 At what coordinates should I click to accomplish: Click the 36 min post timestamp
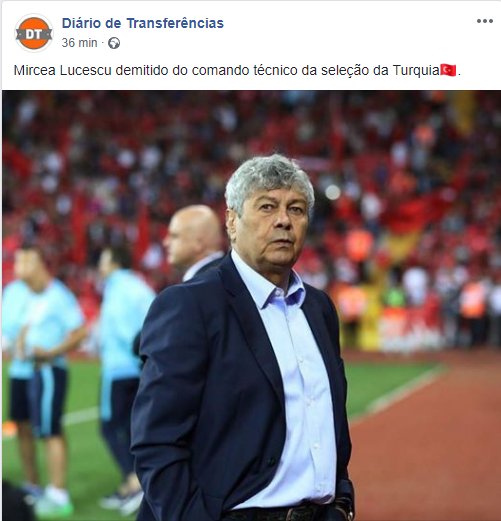pos(79,43)
